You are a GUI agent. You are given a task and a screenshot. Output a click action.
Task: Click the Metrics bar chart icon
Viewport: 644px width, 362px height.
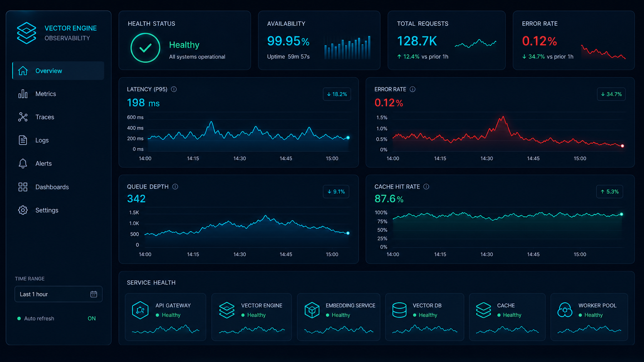(x=23, y=94)
